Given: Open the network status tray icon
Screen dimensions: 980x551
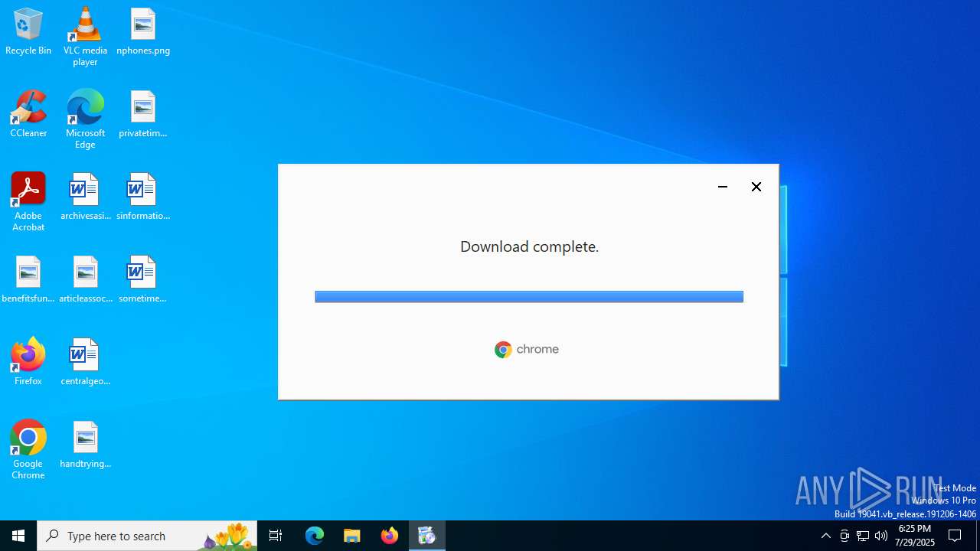Looking at the screenshot, I should 863,536.
